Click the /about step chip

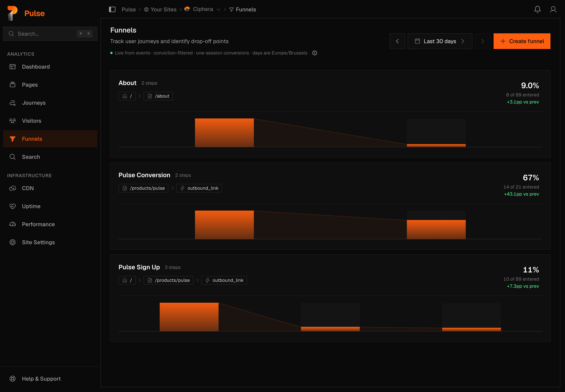click(158, 96)
